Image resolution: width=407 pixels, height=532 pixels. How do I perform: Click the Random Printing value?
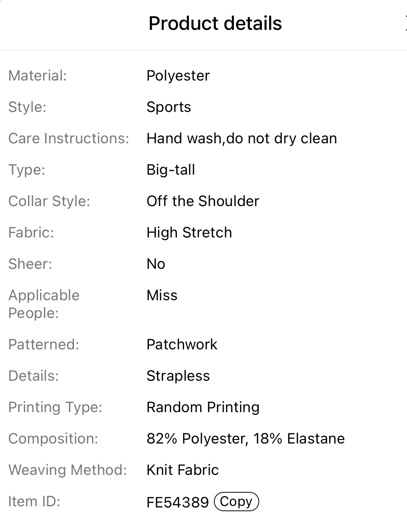[x=203, y=407]
